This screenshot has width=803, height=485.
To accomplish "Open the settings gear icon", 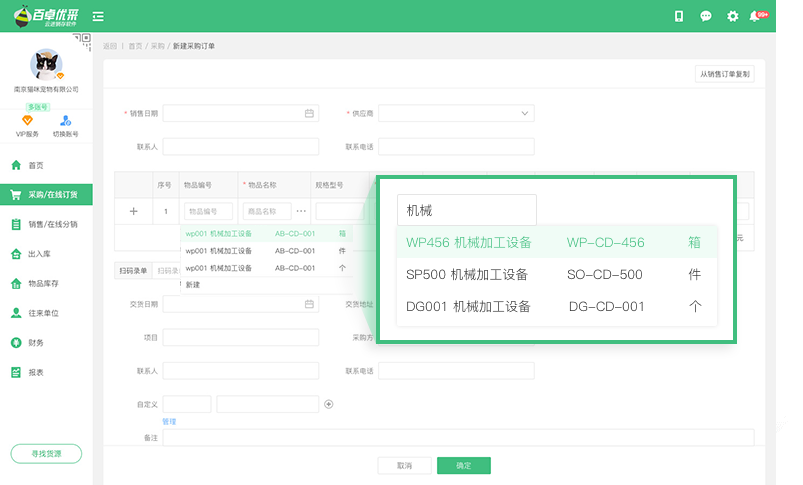I will coord(733,16).
